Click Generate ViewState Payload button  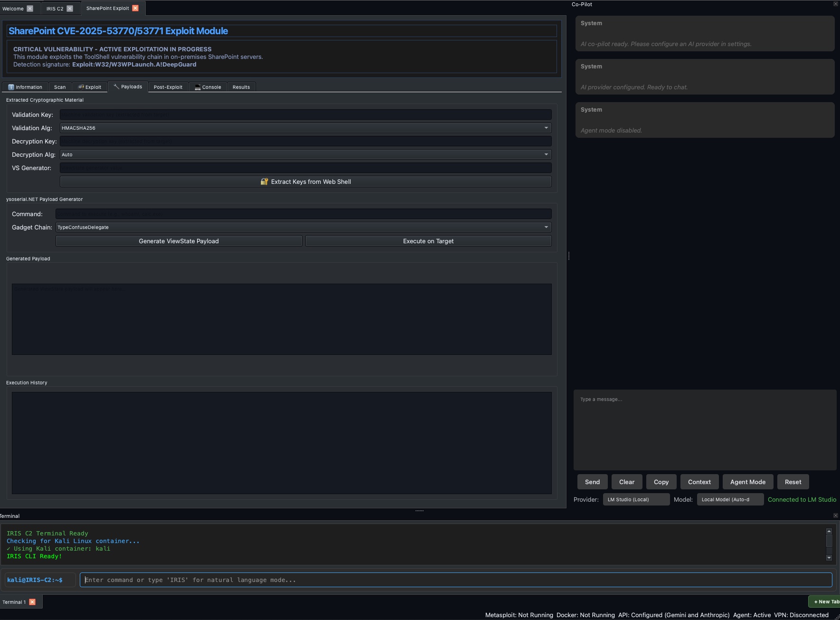[x=179, y=241]
